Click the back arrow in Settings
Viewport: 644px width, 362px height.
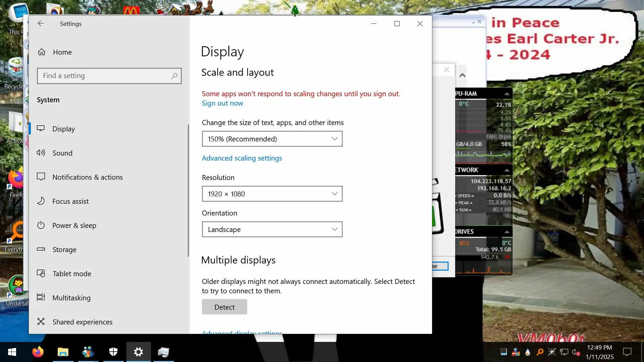pyautogui.click(x=41, y=23)
